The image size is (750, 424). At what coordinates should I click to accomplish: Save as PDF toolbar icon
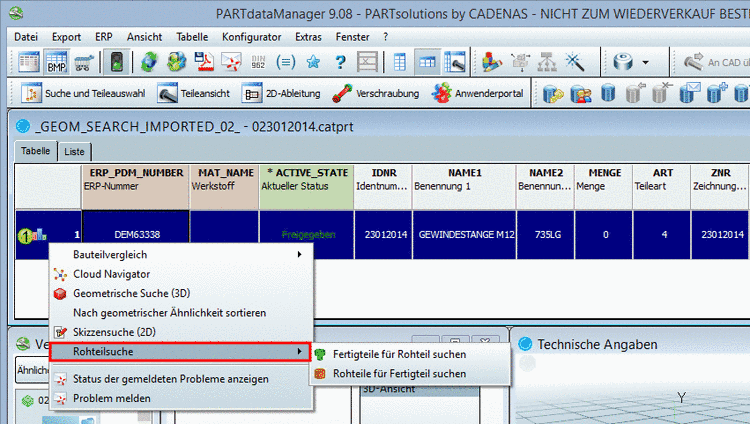click(204, 62)
